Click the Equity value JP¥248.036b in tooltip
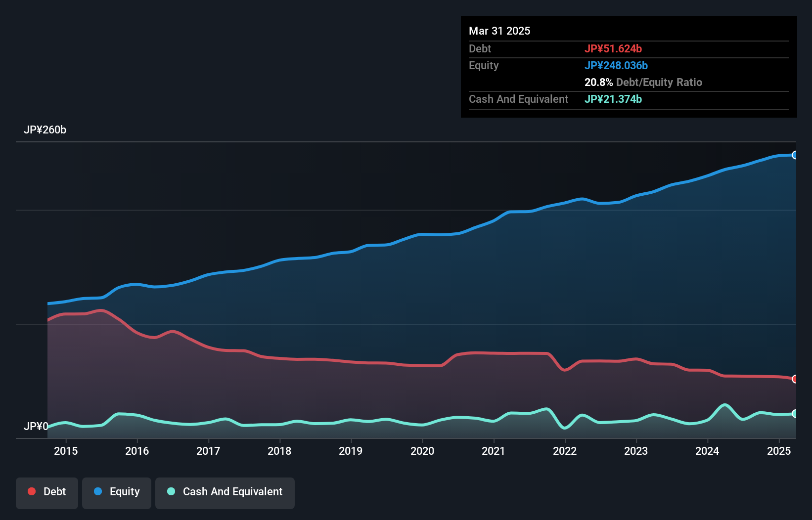Image resolution: width=812 pixels, height=520 pixels. (616, 66)
